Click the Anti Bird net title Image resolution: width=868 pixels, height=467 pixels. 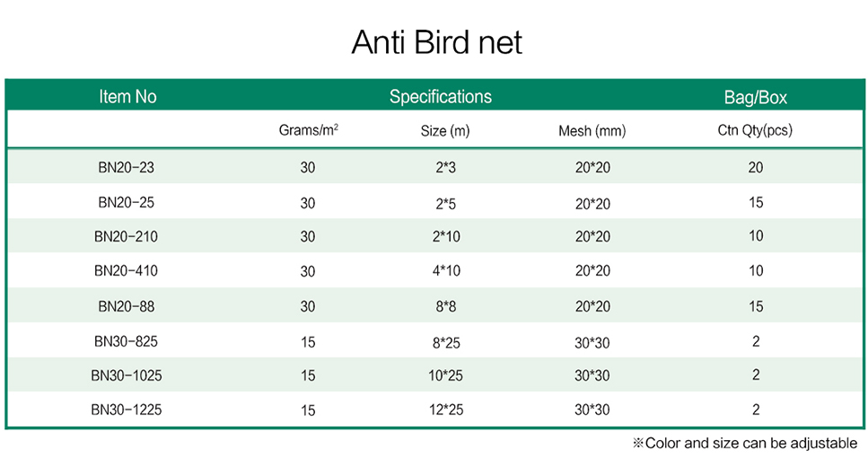click(436, 42)
